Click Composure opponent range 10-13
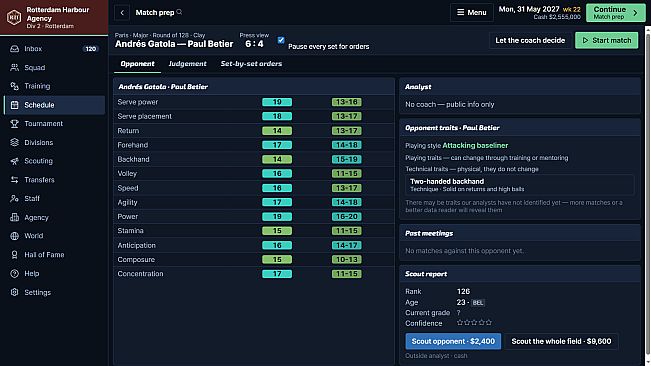Image resolution: width=651 pixels, height=366 pixels. [347, 259]
